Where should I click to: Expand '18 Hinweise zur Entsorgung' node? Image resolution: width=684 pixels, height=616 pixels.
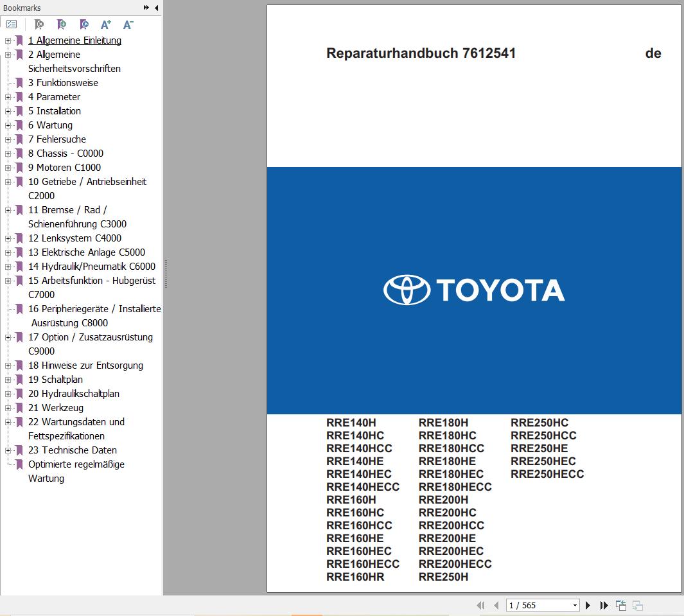point(8,365)
